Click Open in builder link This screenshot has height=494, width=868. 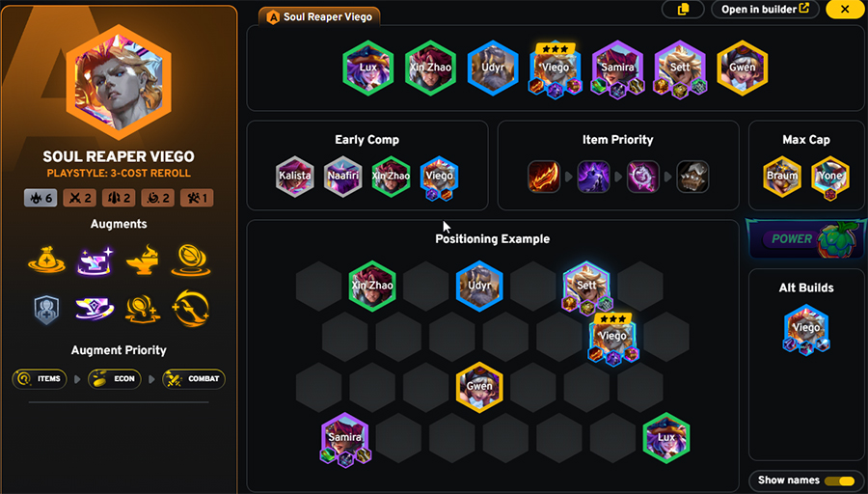[765, 10]
